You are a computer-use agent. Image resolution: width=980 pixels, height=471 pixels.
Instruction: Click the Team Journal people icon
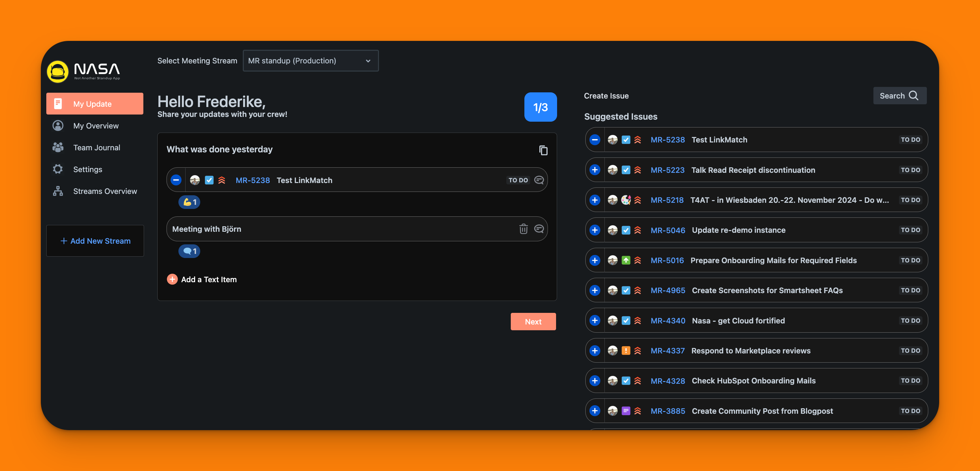(x=58, y=147)
